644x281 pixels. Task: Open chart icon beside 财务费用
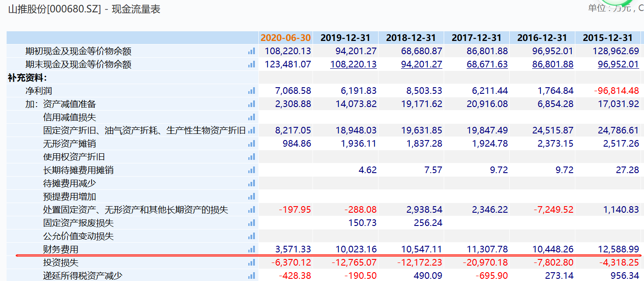pyautogui.click(x=251, y=250)
